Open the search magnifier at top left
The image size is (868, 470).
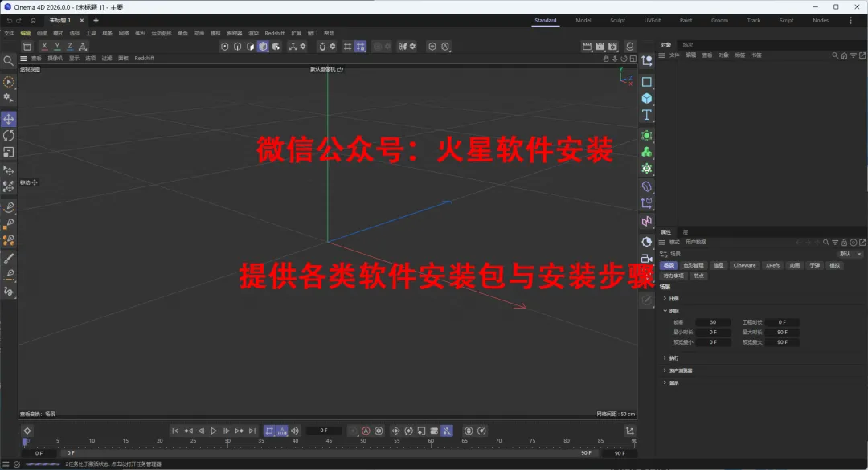8,61
